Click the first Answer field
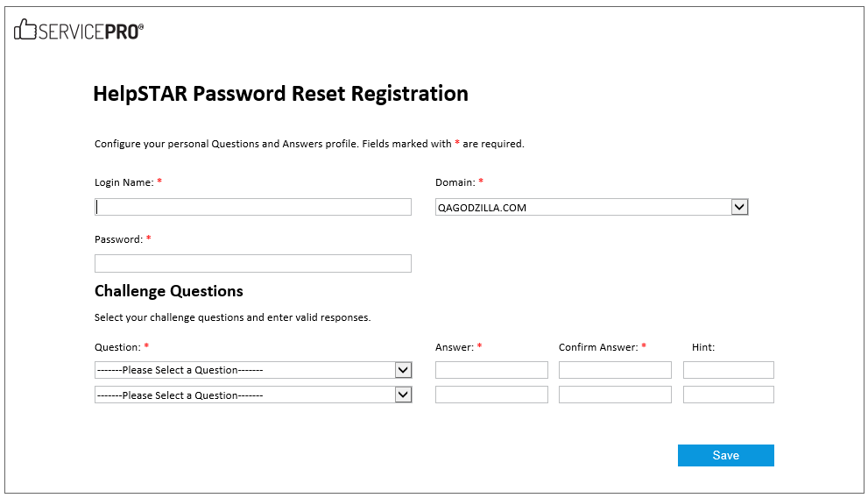The image size is (868, 498). point(491,370)
